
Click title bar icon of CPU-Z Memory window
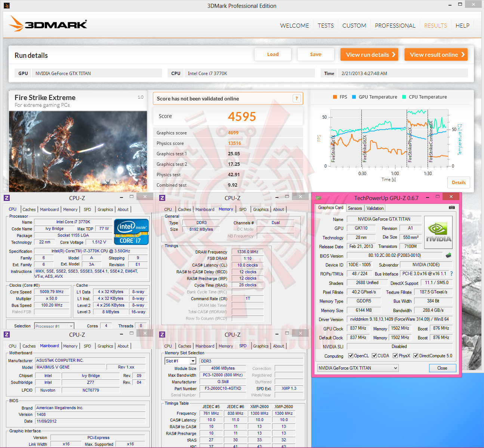pyautogui.click(x=162, y=198)
